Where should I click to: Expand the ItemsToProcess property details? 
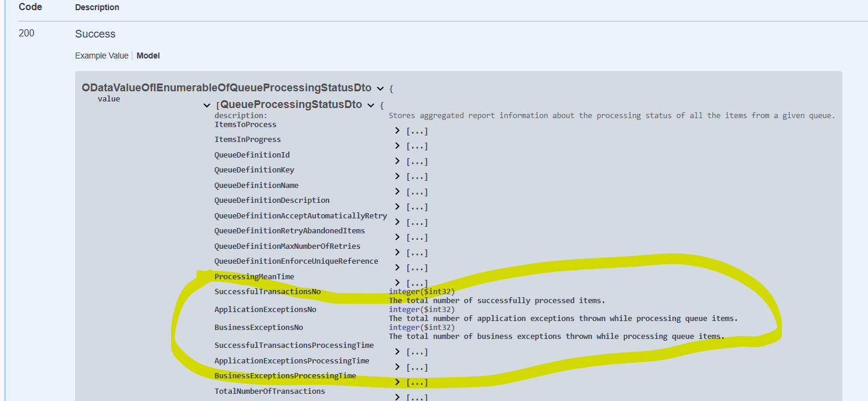(x=396, y=131)
